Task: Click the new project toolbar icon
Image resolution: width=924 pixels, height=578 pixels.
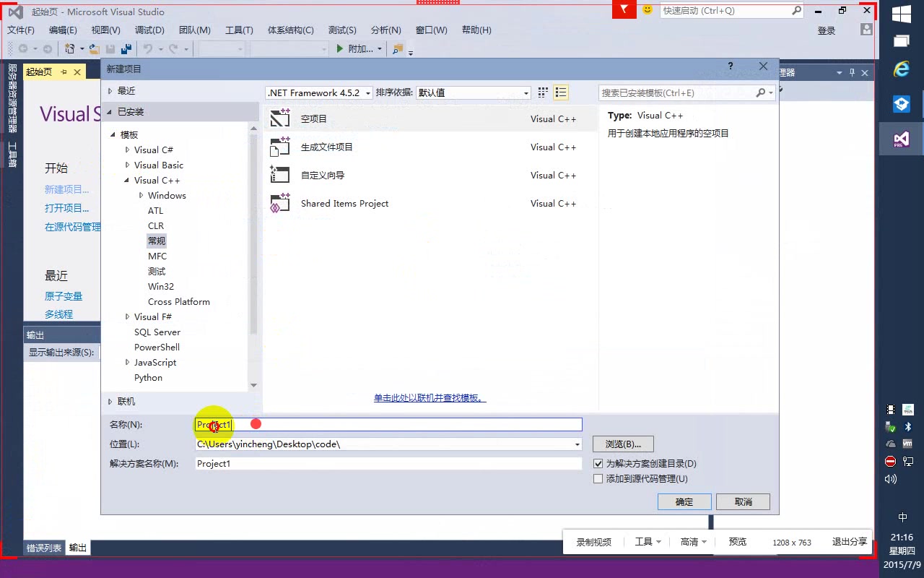Action: tap(70, 49)
